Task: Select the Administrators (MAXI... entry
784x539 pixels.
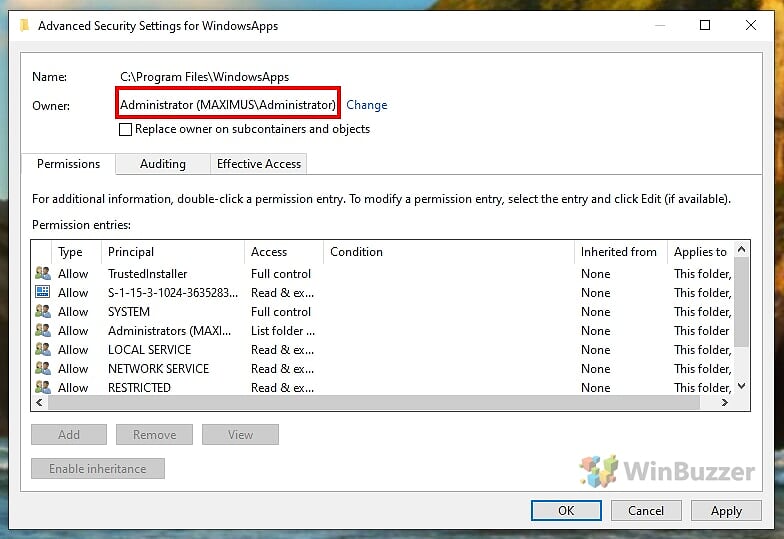Action: (x=383, y=330)
